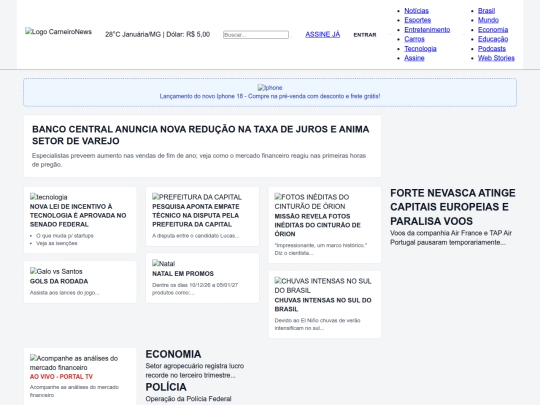Click the ECONOMIA section heading
Image resolution: width=540 pixels, height=405 pixels.
click(x=173, y=354)
